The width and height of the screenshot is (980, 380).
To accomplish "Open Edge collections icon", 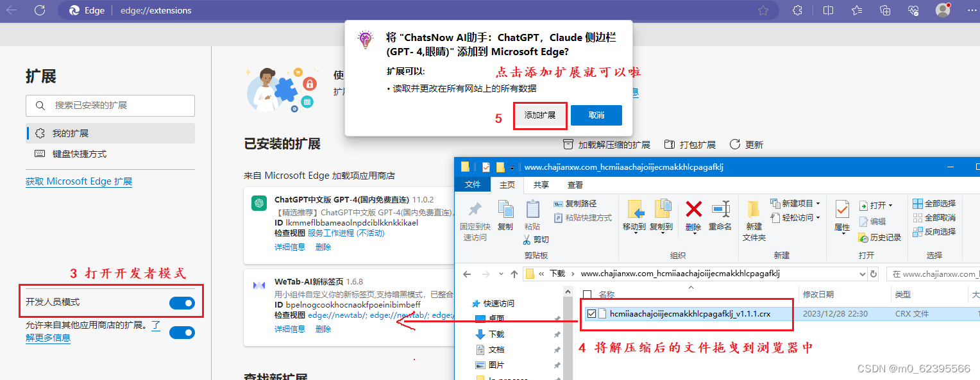I will coord(885,10).
